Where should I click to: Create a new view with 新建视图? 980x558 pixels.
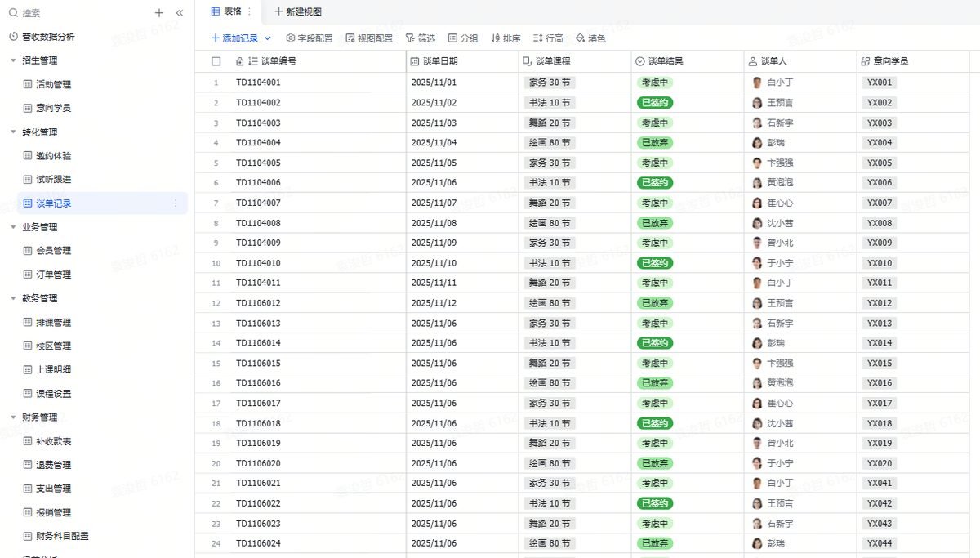pos(298,11)
